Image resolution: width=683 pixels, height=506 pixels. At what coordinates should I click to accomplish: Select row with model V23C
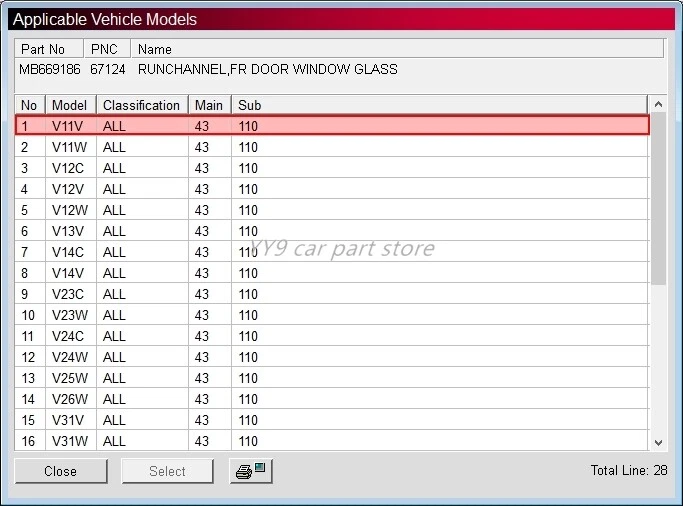(332, 294)
